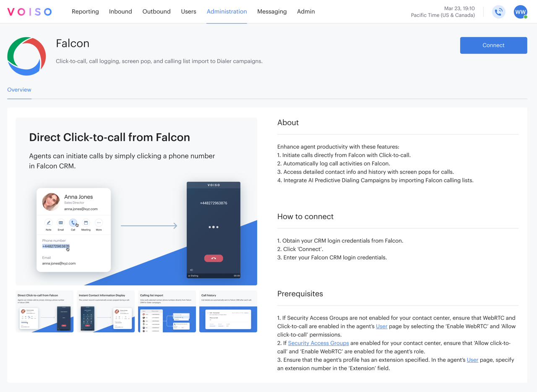Select the Call history thumbnail
The width and height of the screenshot is (537, 392).
point(228,311)
